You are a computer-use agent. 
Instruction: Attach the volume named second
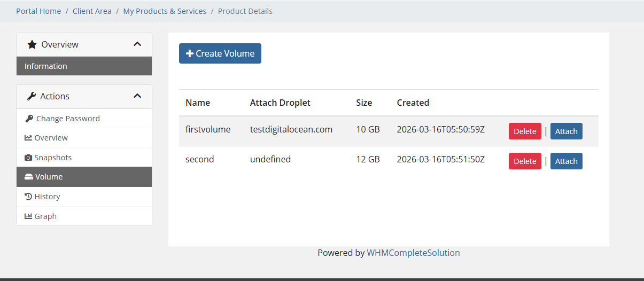click(x=566, y=161)
